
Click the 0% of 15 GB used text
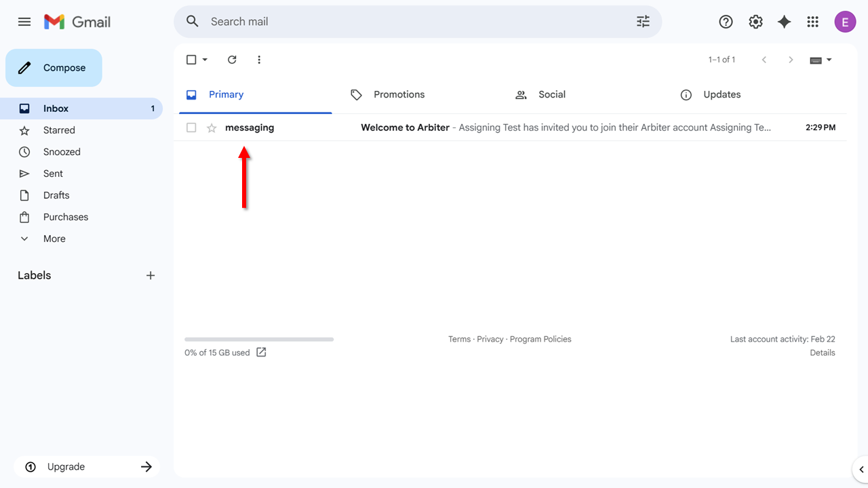[x=217, y=352]
